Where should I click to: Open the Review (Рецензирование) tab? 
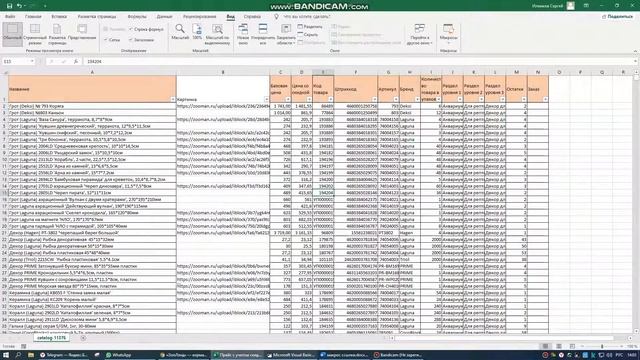[199, 17]
